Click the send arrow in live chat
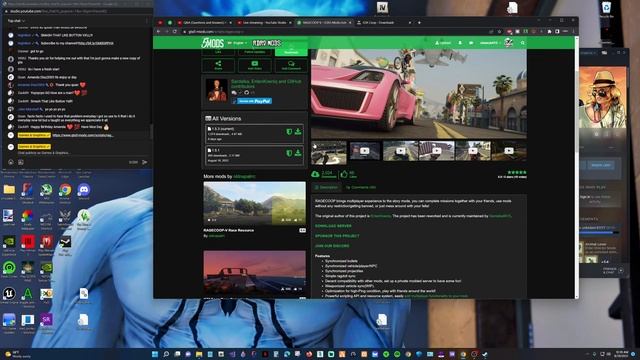This screenshot has height=360, width=640. 144,162
